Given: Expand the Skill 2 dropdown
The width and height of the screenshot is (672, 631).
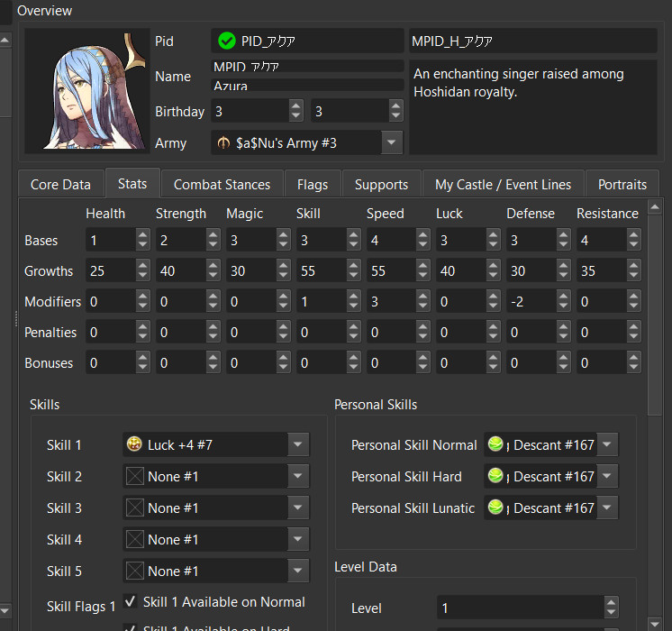Looking at the screenshot, I should coord(298,476).
